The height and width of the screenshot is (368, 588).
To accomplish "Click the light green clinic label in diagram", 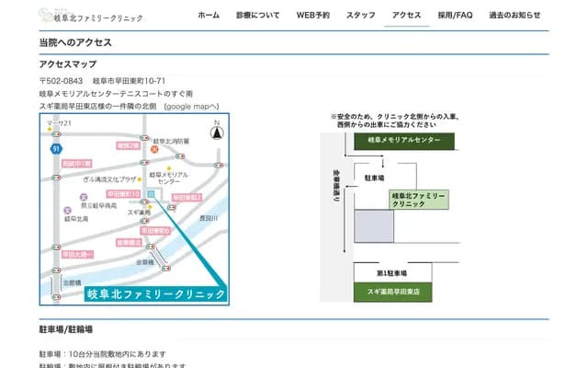I will click(419, 200).
